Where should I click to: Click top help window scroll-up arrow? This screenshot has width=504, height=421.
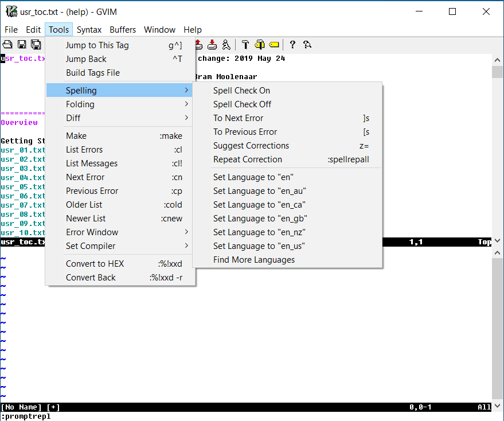coord(497,60)
